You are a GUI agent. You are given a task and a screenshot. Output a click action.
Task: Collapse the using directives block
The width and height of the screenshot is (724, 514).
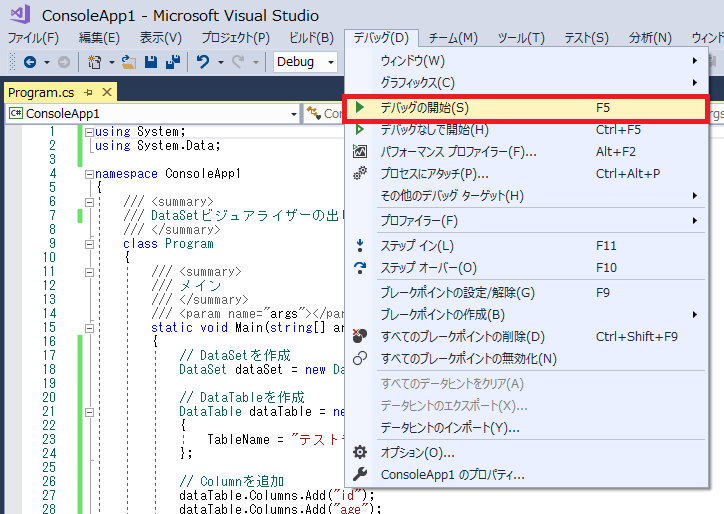(90, 133)
